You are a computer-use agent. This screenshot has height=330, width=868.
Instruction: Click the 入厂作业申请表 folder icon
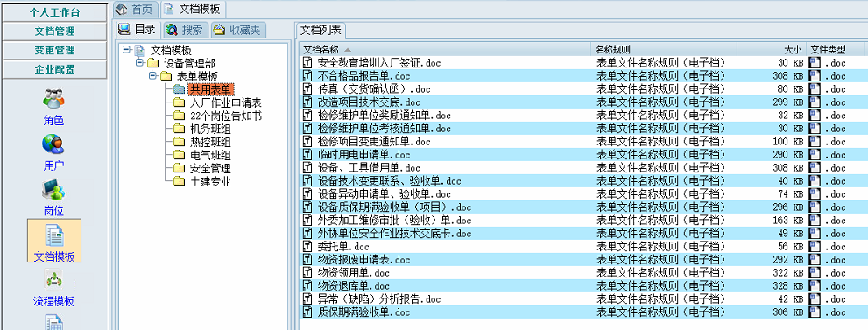[x=179, y=102]
